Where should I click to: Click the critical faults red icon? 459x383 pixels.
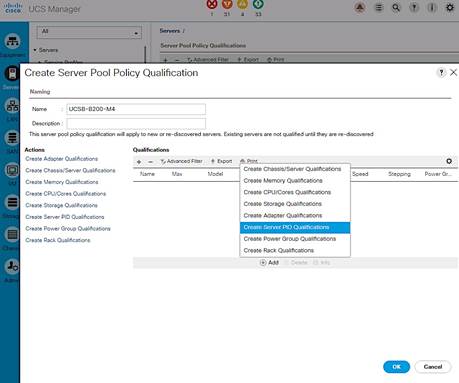pos(212,4)
